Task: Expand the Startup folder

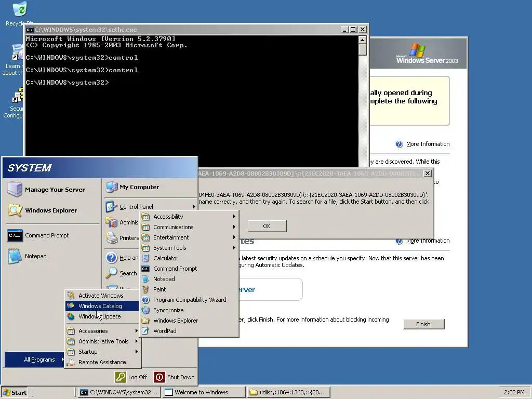Action: pyautogui.click(x=102, y=352)
